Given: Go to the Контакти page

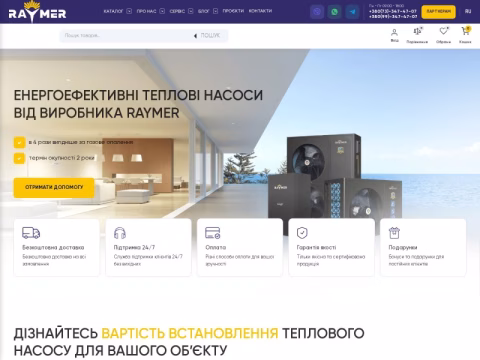Looking at the screenshot, I should [260, 11].
